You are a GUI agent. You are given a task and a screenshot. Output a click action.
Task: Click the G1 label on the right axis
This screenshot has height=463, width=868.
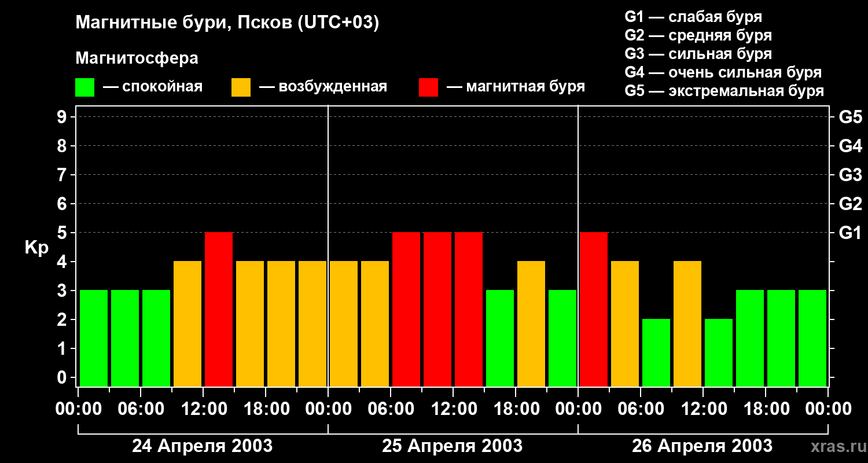coord(850,233)
